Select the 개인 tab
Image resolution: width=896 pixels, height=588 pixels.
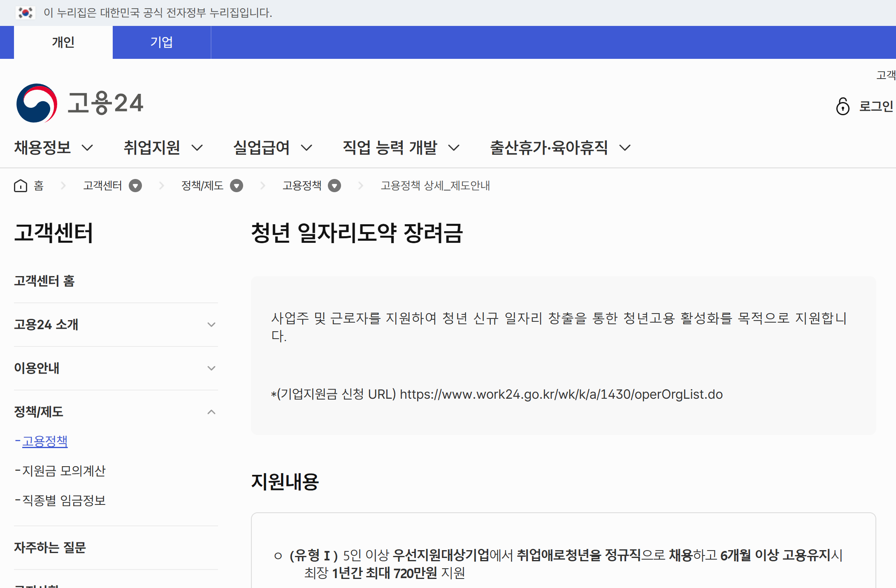63,42
